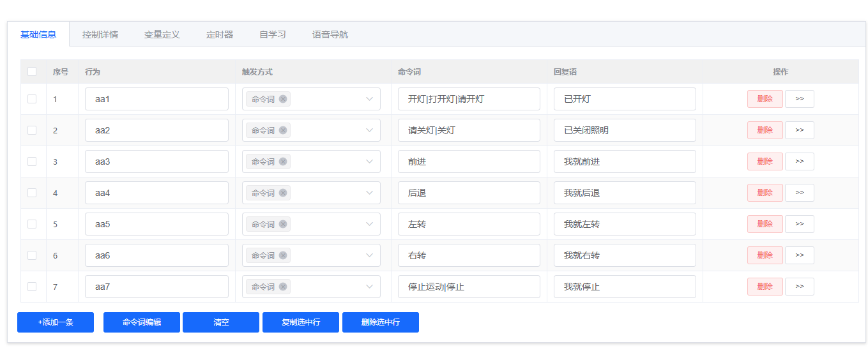868x360 pixels.
Task: Open the 变量定义 tab
Action: click(x=162, y=34)
